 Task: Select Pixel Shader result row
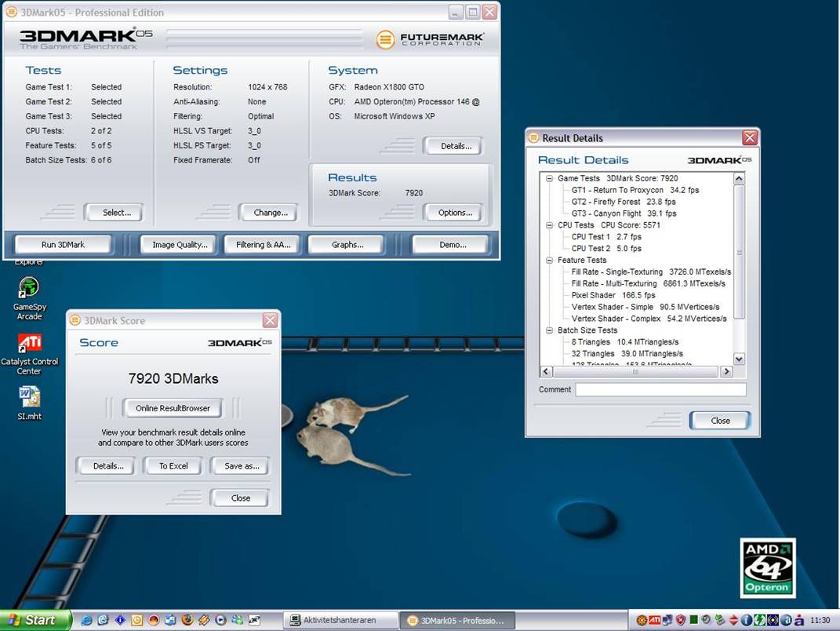click(613, 295)
